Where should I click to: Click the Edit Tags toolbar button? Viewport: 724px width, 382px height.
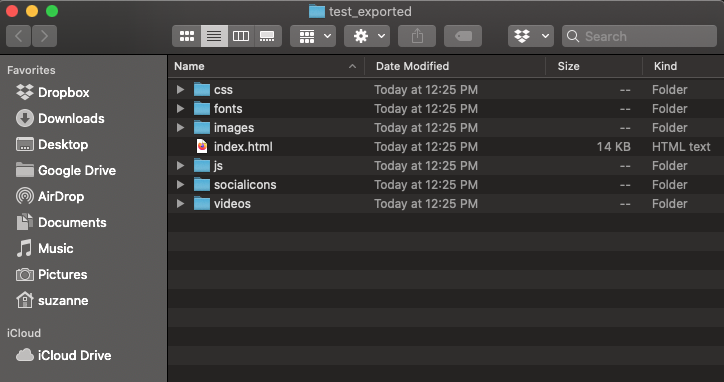[x=463, y=36]
